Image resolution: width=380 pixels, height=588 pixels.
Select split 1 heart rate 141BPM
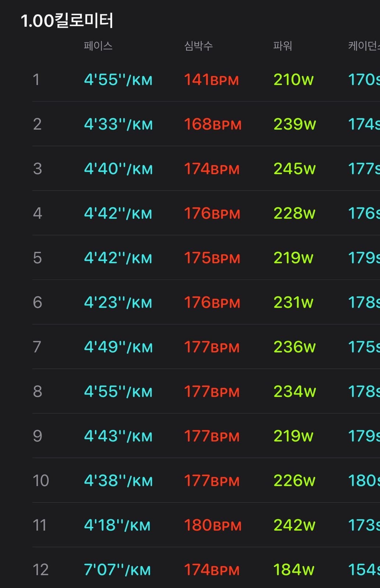point(212,80)
